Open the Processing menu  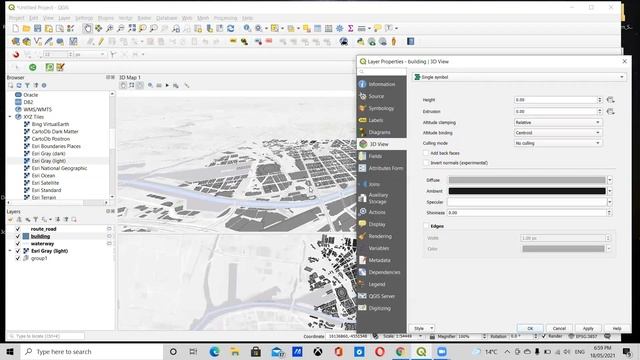click(x=225, y=18)
